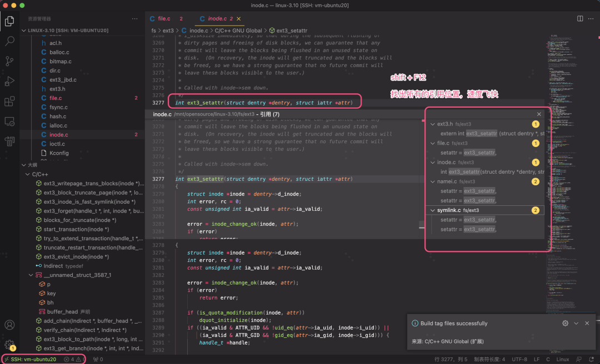600x364 pixels.
Task: Click the UTF-8 encoding status item
Action: click(519, 359)
